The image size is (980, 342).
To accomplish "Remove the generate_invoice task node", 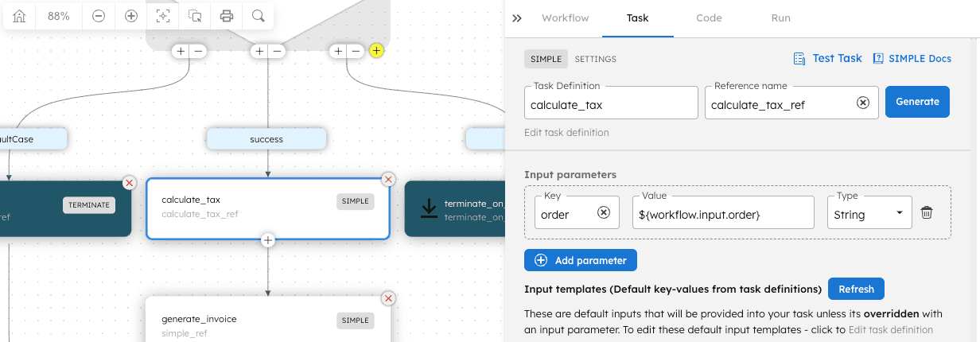I will (x=388, y=298).
